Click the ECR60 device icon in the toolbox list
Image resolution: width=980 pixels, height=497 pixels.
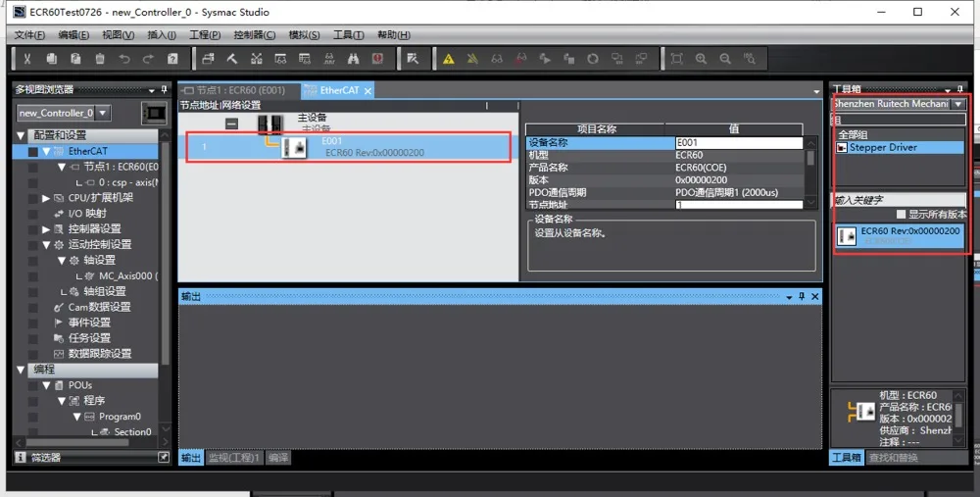tap(847, 235)
